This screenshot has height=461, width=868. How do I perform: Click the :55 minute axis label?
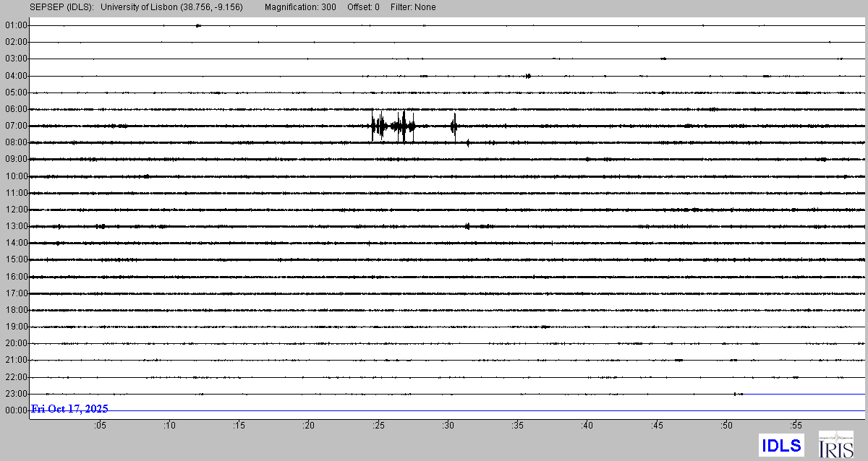(796, 426)
